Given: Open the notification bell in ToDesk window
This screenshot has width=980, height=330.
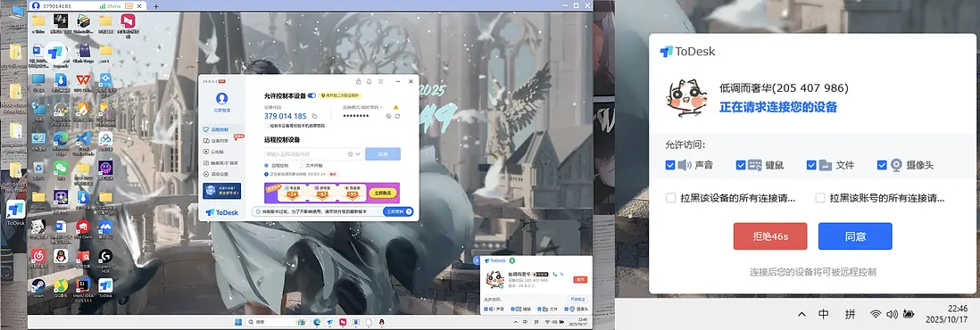Looking at the screenshot, I should [x=369, y=81].
